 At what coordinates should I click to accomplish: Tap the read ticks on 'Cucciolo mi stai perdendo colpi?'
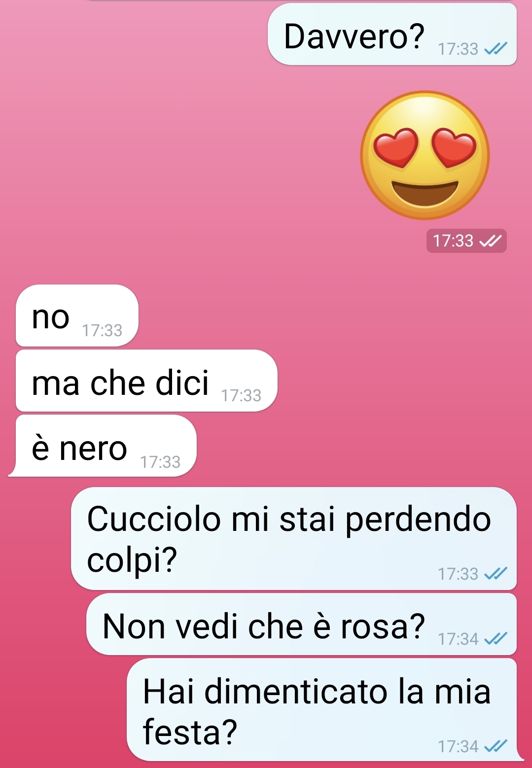coord(496,573)
